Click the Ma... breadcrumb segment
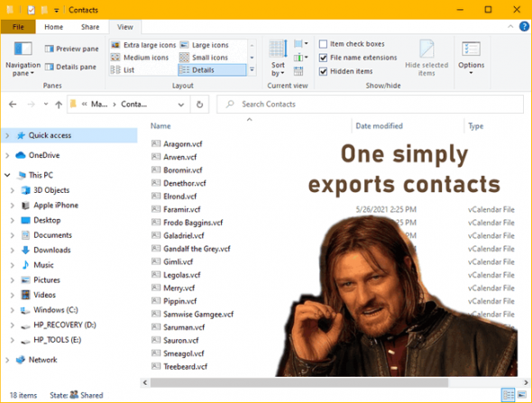 (x=99, y=105)
